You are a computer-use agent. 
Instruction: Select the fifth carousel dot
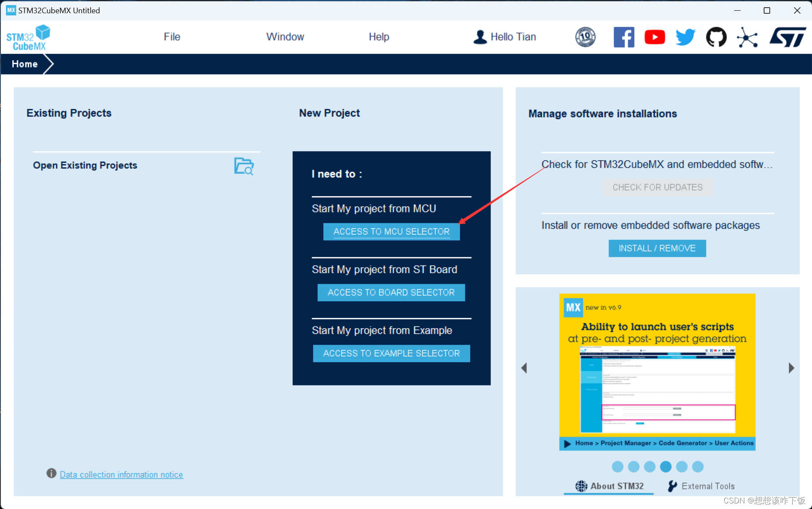point(682,467)
